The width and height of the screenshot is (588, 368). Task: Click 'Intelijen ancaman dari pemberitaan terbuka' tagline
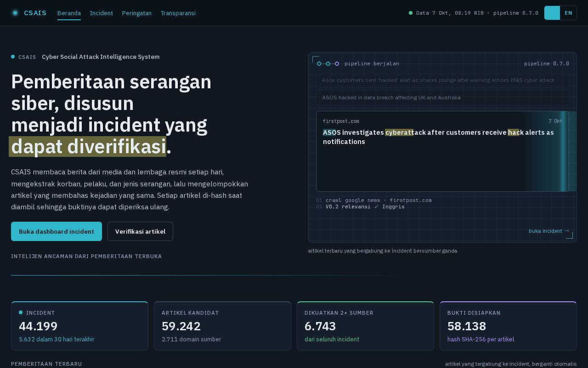[86, 256]
